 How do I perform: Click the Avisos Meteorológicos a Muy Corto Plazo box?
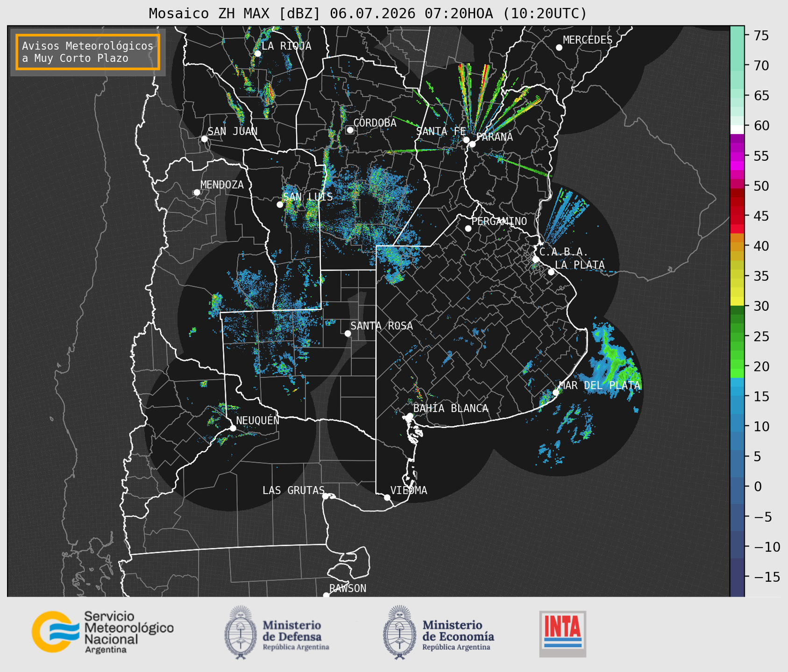coord(88,52)
